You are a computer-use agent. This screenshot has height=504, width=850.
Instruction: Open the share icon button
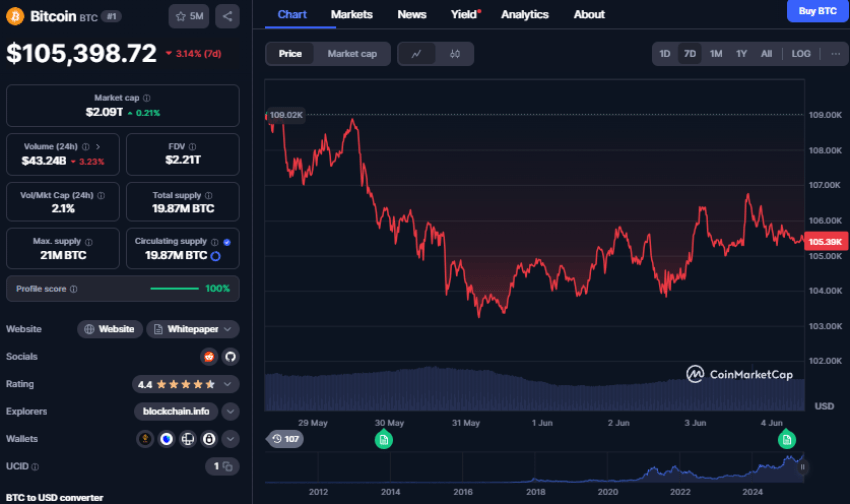tap(227, 16)
